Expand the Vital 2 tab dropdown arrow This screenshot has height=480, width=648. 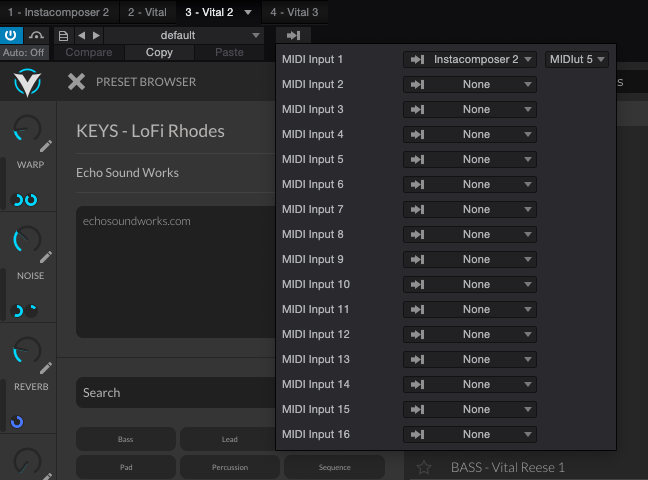(248, 12)
